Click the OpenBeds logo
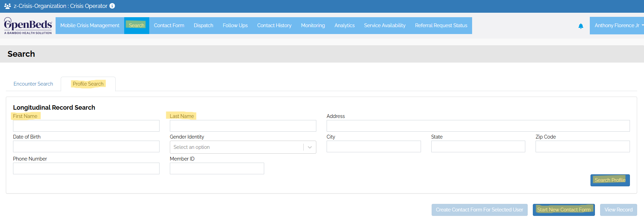Image resolution: width=644 pixels, height=219 pixels. [x=28, y=26]
